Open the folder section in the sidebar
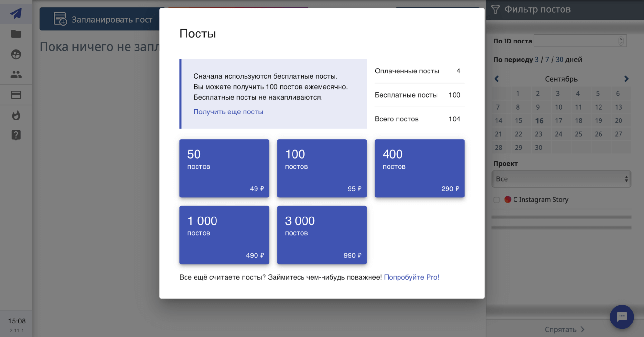644x337 pixels. (x=16, y=34)
